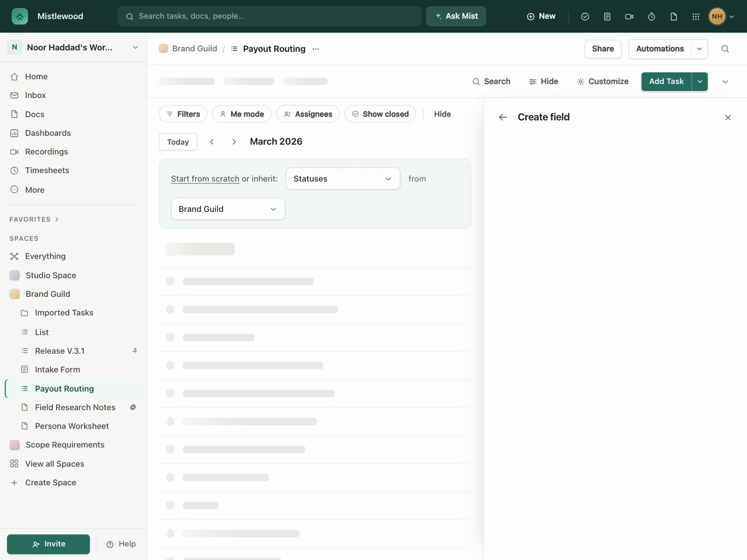747x560 pixels.
Task: Click the Invite button
Action: (x=49, y=544)
